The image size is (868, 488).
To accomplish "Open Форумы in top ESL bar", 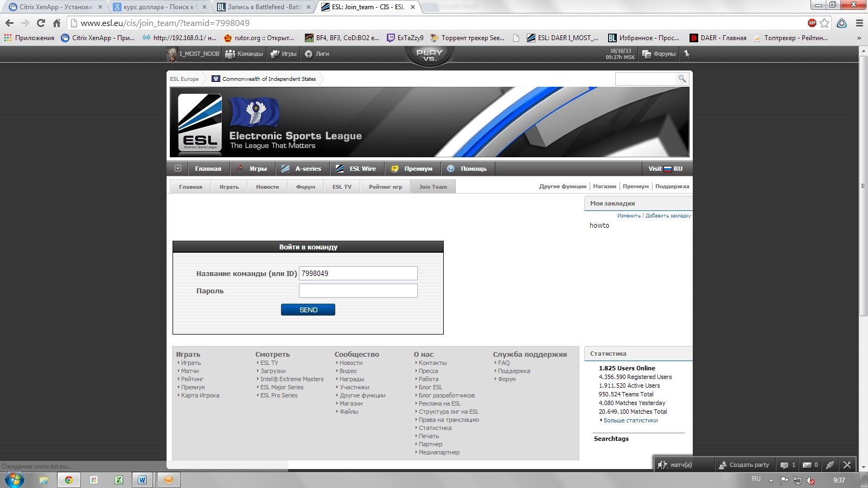I will 659,54.
